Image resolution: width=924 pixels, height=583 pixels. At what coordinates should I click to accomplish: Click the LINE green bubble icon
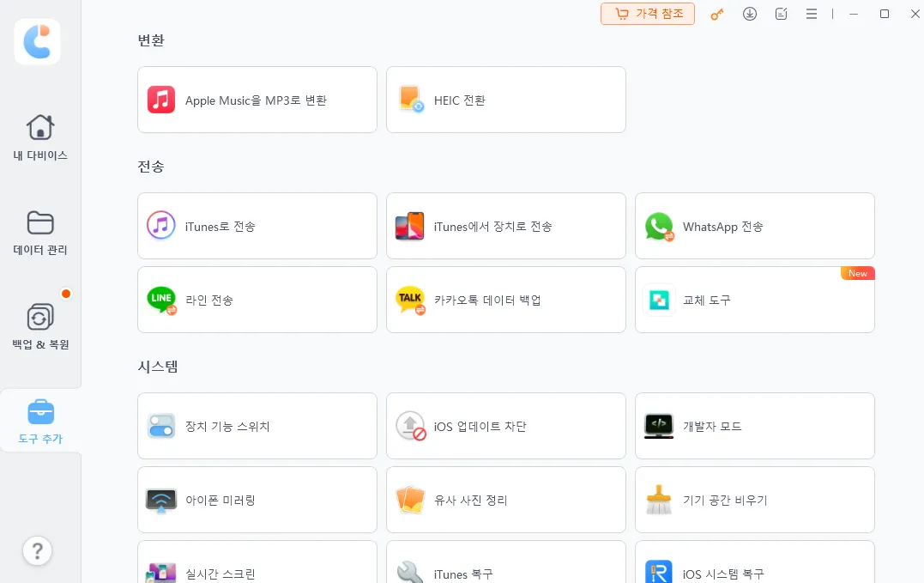pyautogui.click(x=161, y=300)
